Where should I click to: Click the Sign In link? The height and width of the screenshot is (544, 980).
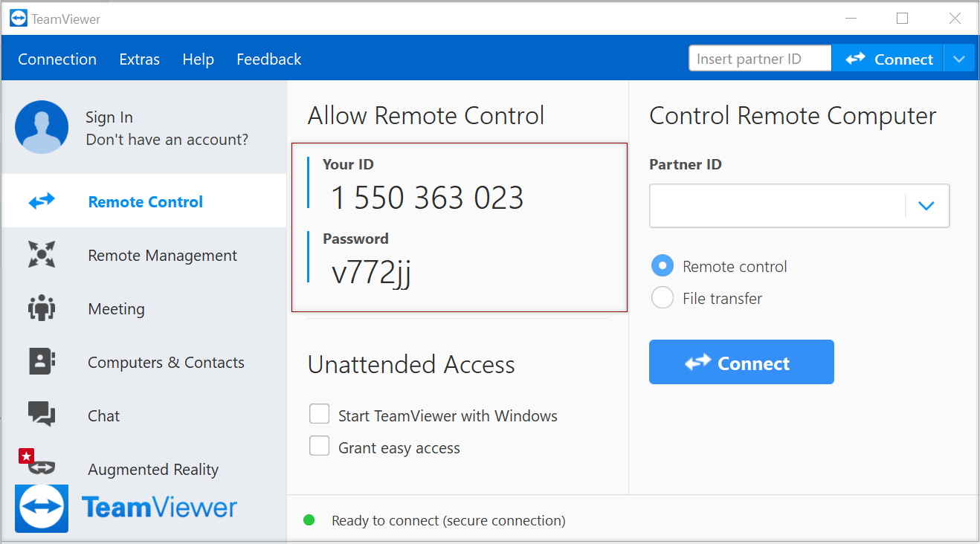click(109, 117)
